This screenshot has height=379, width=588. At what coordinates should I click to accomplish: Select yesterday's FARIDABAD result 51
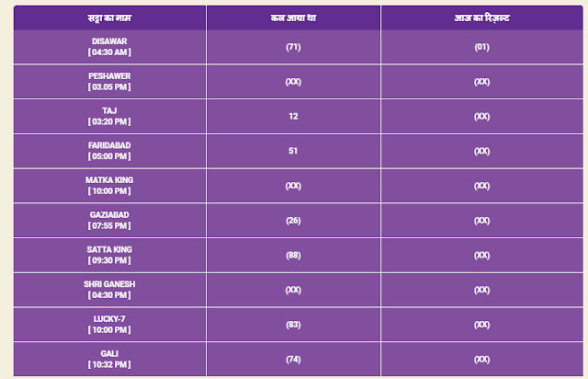[x=293, y=151]
